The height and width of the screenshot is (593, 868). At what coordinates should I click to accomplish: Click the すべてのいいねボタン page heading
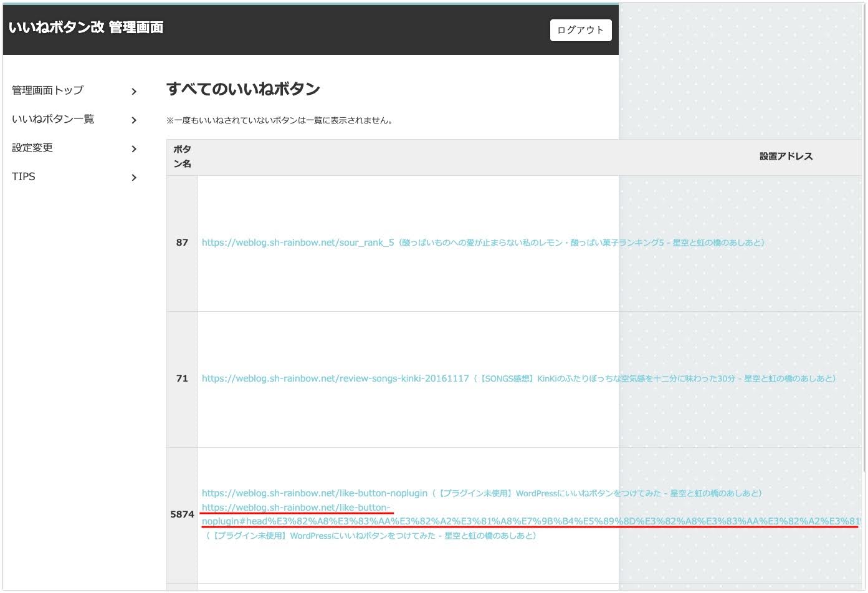pos(243,89)
